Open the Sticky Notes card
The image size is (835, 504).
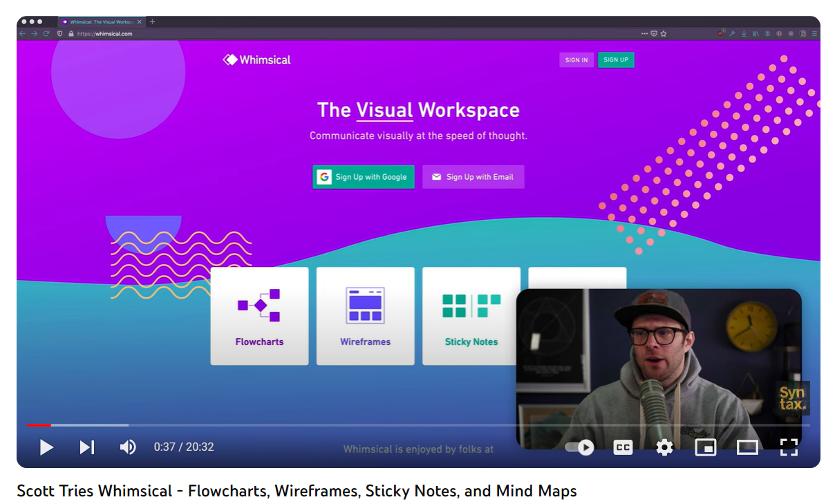[471, 316]
